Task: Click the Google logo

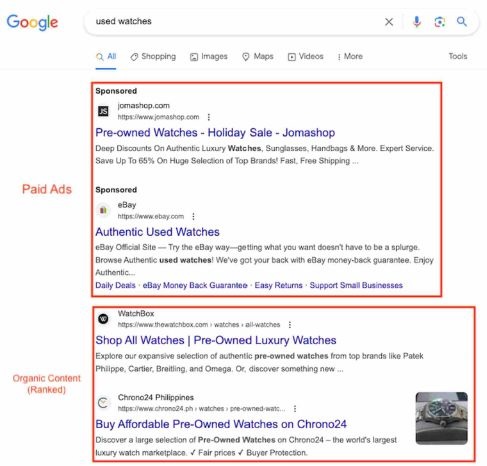Action: (x=32, y=22)
